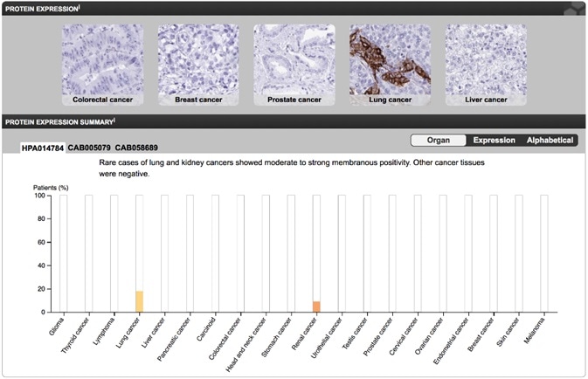
Task: Sort chart by Organ
Action: point(439,140)
